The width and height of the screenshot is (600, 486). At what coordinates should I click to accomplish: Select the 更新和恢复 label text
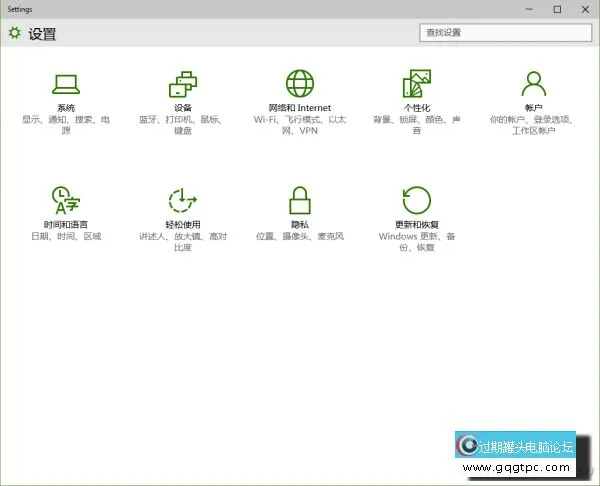coord(416,225)
